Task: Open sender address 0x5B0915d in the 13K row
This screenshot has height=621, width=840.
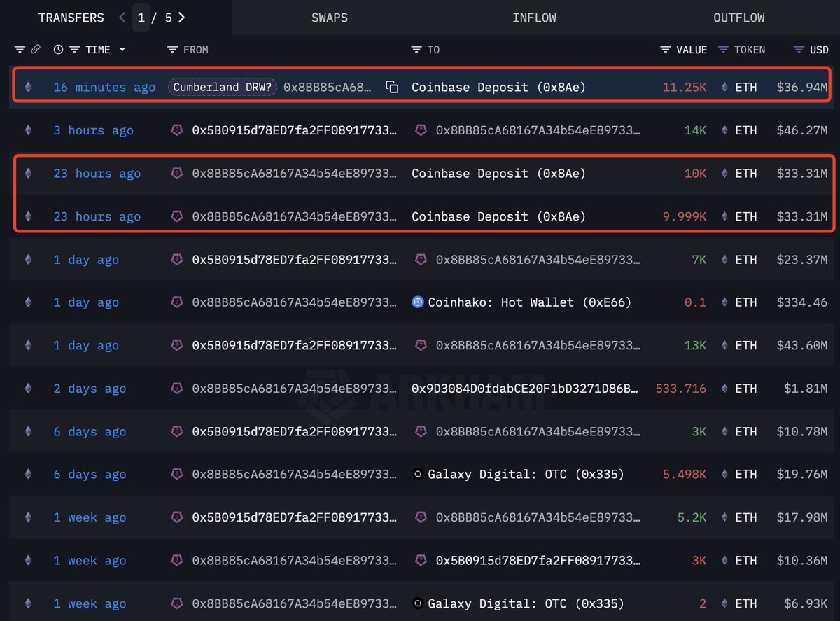Action: pyautogui.click(x=294, y=346)
